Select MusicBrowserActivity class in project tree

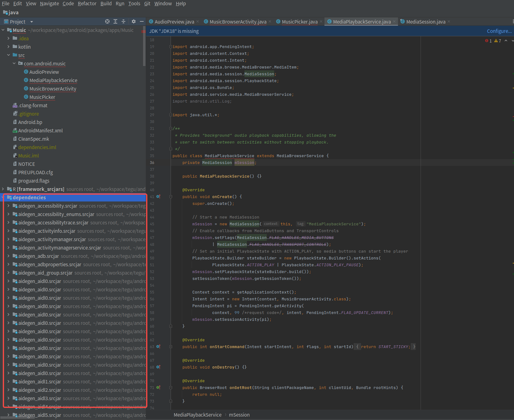coord(53,89)
